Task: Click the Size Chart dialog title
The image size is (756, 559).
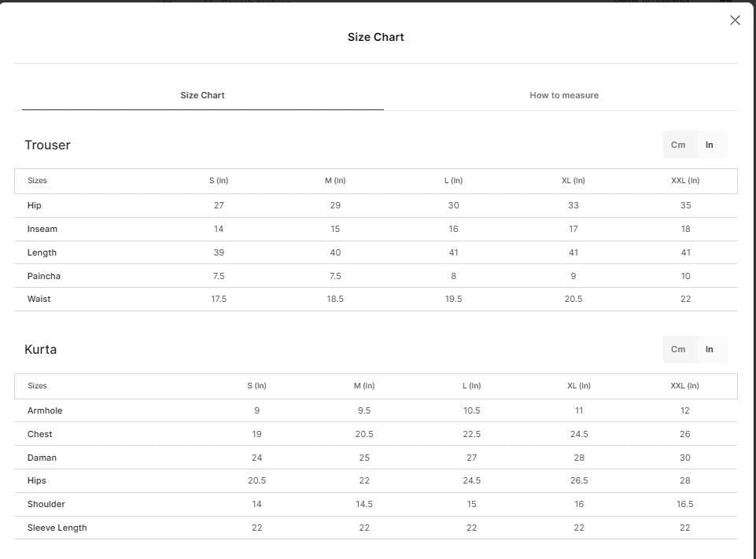Action: pos(375,37)
